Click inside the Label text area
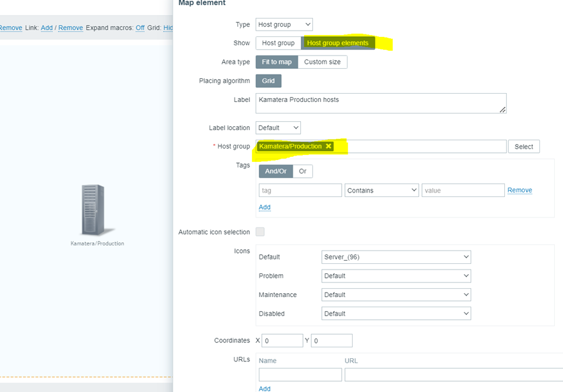 pos(381,103)
